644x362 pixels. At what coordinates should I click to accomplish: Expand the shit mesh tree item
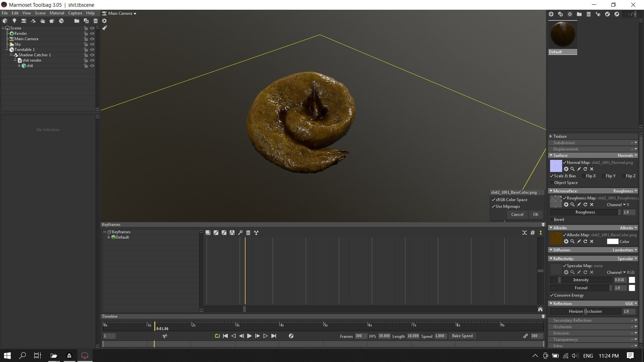19,66
